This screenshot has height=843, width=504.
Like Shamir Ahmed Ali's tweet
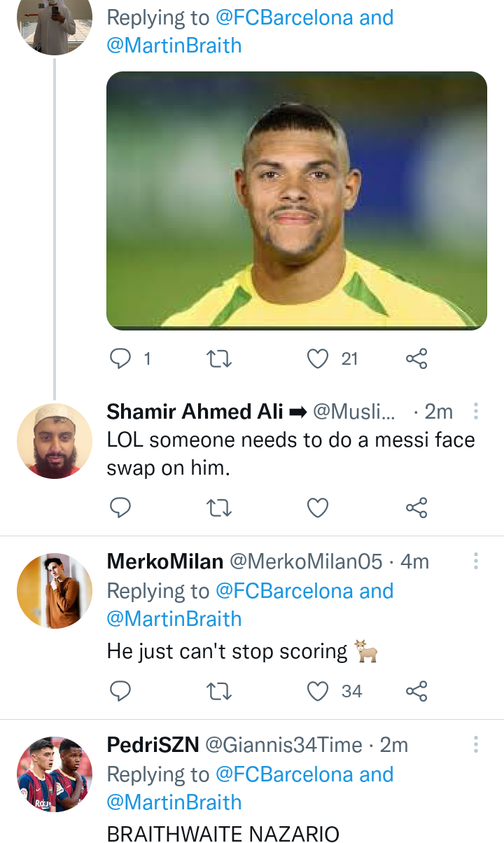point(318,508)
